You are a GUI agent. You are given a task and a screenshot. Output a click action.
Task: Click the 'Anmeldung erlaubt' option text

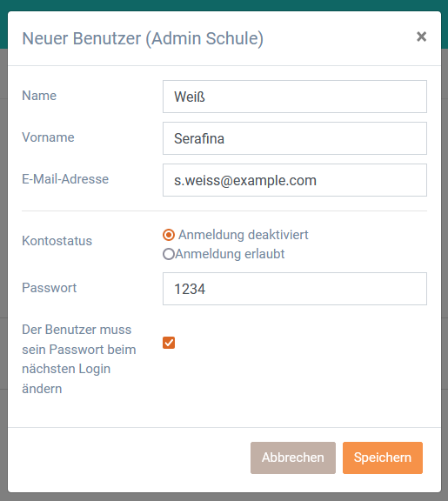(x=230, y=254)
